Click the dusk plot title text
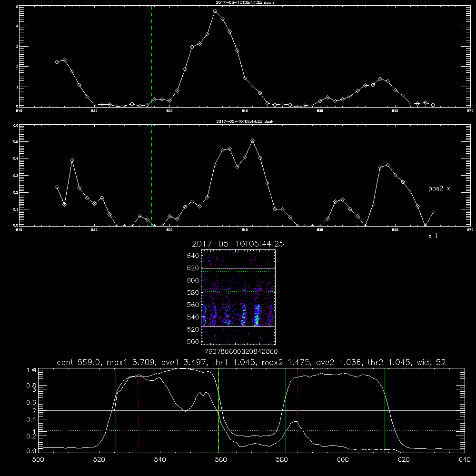This screenshot has width=476, height=476. pyautogui.click(x=245, y=121)
